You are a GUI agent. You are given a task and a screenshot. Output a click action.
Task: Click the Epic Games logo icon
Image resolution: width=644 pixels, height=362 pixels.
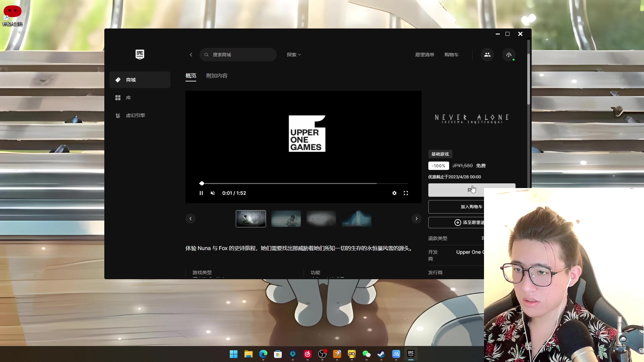click(x=140, y=54)
